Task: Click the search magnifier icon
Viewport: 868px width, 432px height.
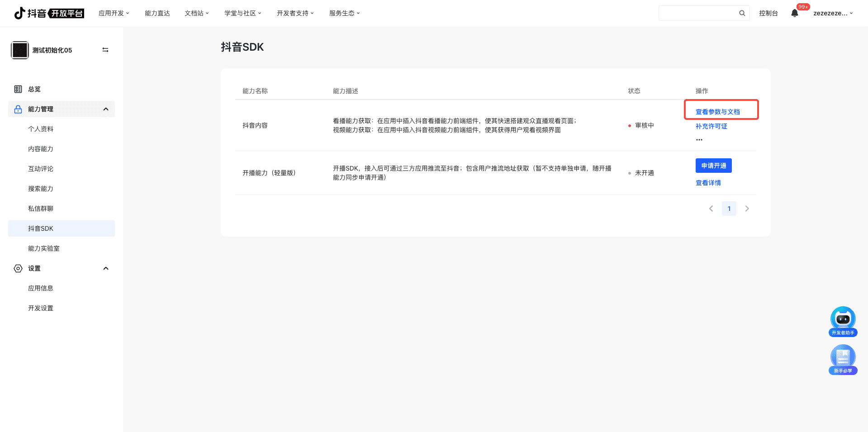Action: 742,13
